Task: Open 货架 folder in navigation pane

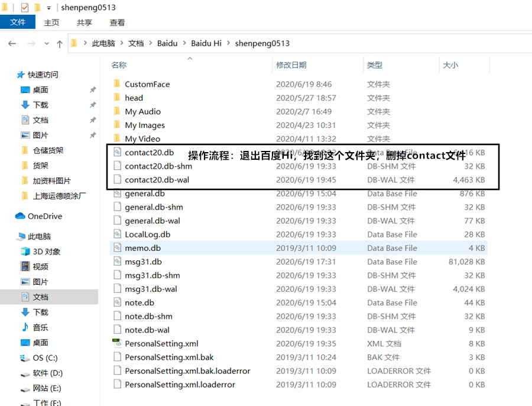Action: [x=40, y=166]
